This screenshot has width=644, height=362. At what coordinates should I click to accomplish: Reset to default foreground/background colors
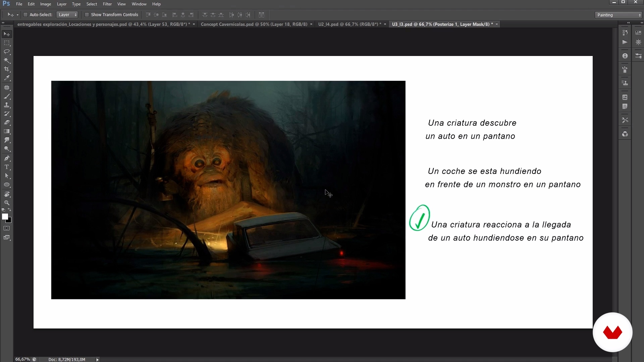[x=3, y=210]
